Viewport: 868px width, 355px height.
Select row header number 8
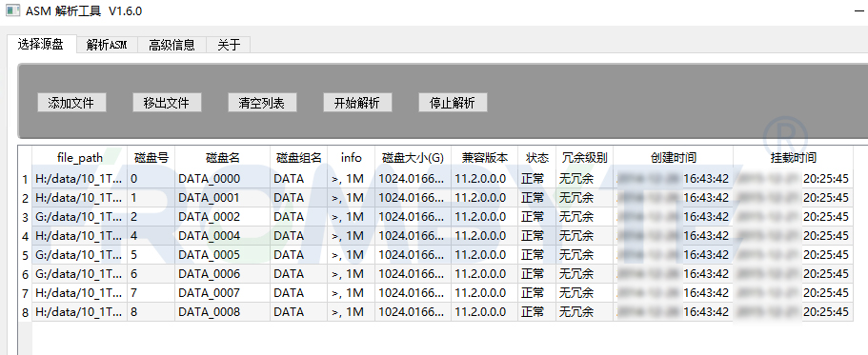pos(25,312)
